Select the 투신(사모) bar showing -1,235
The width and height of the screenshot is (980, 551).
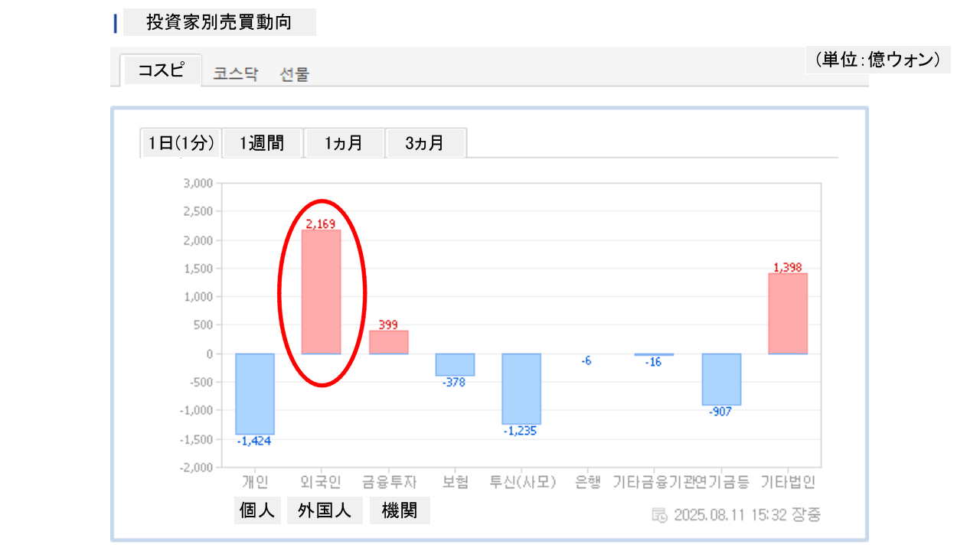coord(521,388)
